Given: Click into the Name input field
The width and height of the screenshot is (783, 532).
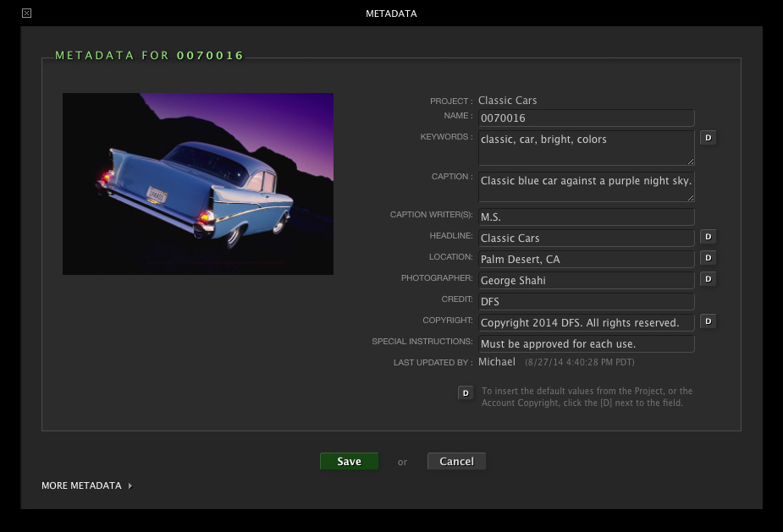Looking at the screenshot, I should [586, 118].
